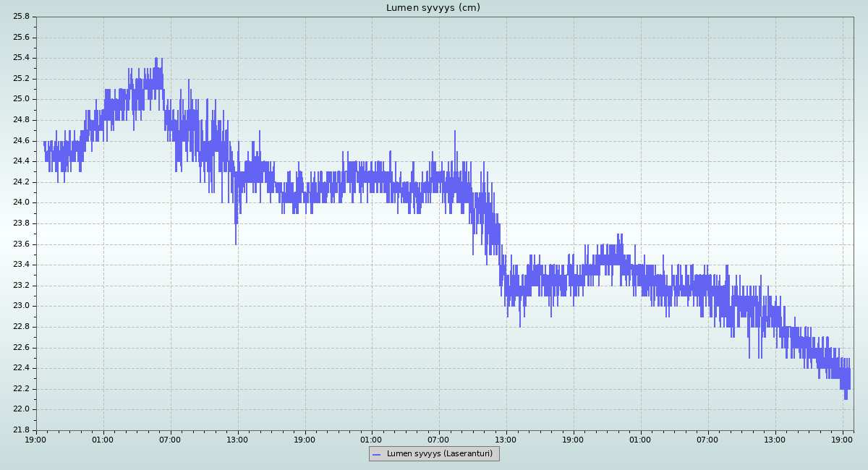This screenshot has width=868, height=470.
Task: Click the last 13:00 x-axis time label
Action: [x=775, y=439]
